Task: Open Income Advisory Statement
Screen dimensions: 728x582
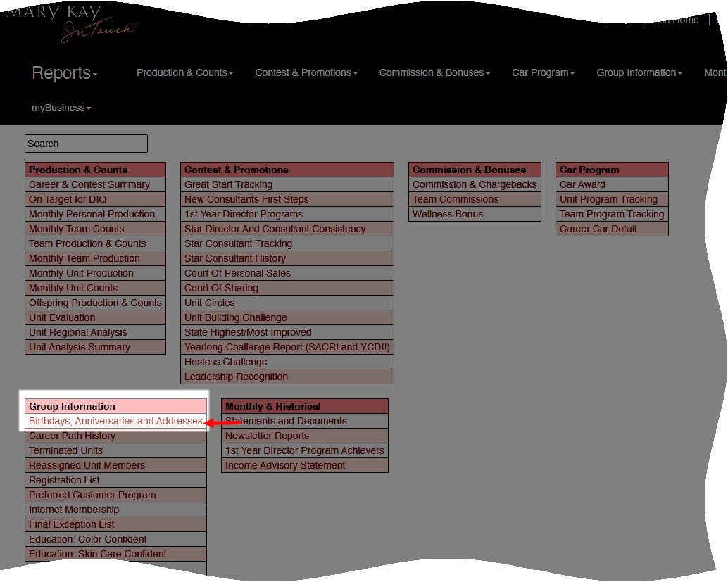Action: 305,465
